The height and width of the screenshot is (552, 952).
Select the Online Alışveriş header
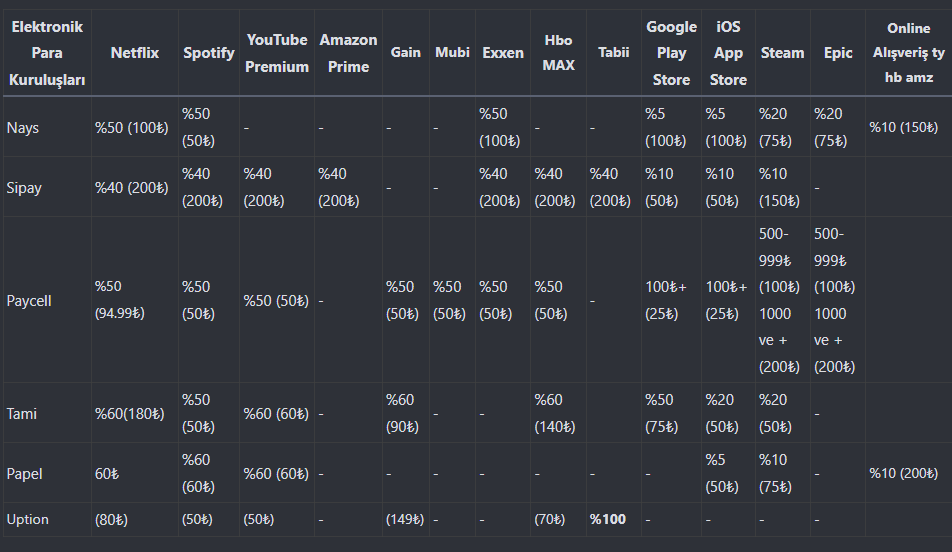click(x=909, y=53)
